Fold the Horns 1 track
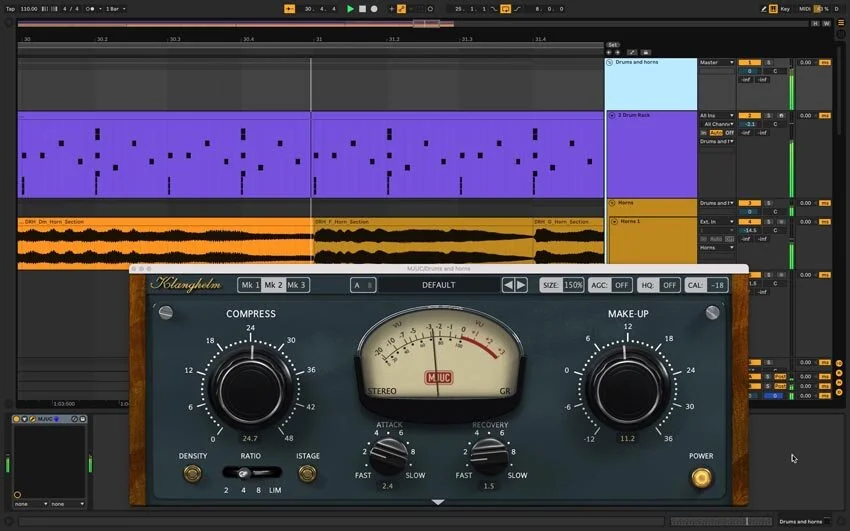Image resolution: width=850 pixels, height=531 pixels. 614,222
